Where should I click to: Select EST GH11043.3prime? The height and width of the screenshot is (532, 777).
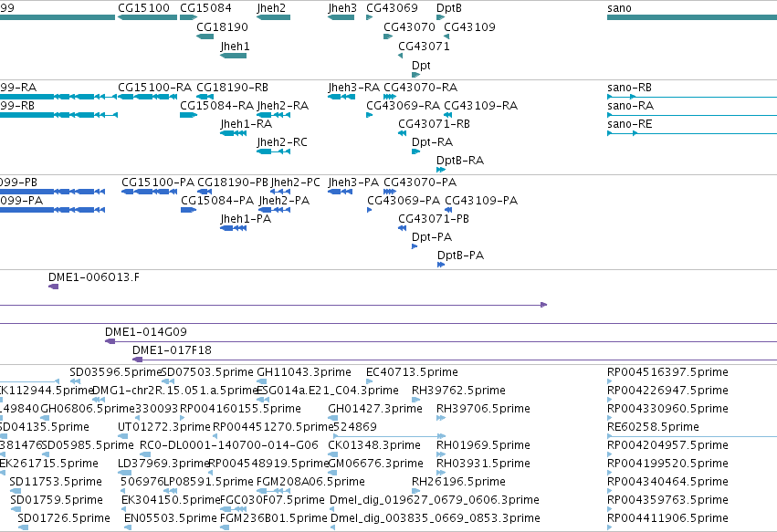click(304, 372)
